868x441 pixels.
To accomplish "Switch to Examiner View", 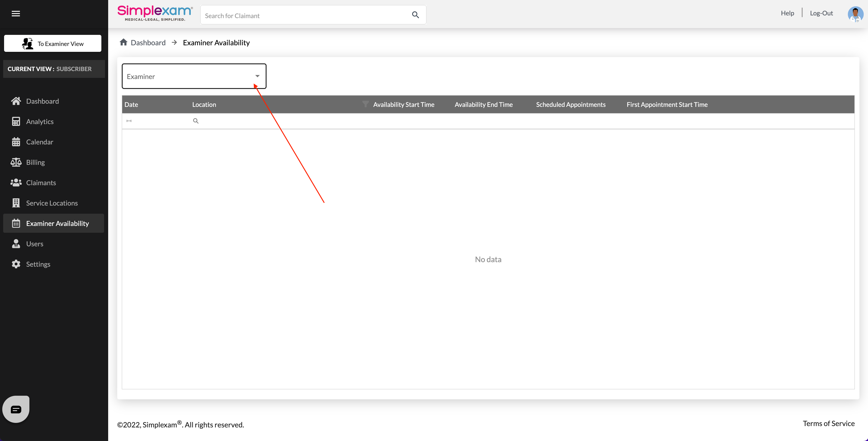I will [52, 43].
